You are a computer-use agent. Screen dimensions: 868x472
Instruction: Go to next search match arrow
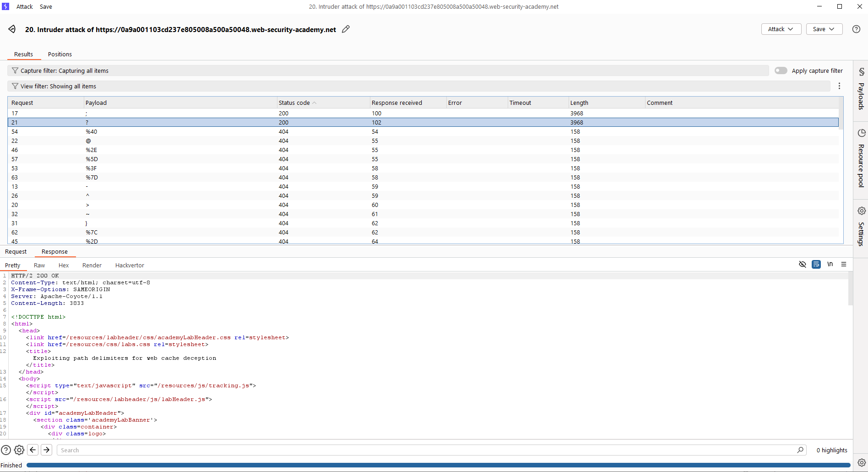(47, 450)
